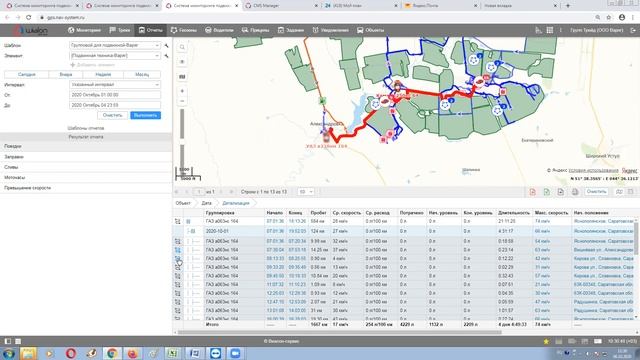Click wrench icon beside Элемент dropdown
This screenshot has height=360, width=640.
click(167, 56)
